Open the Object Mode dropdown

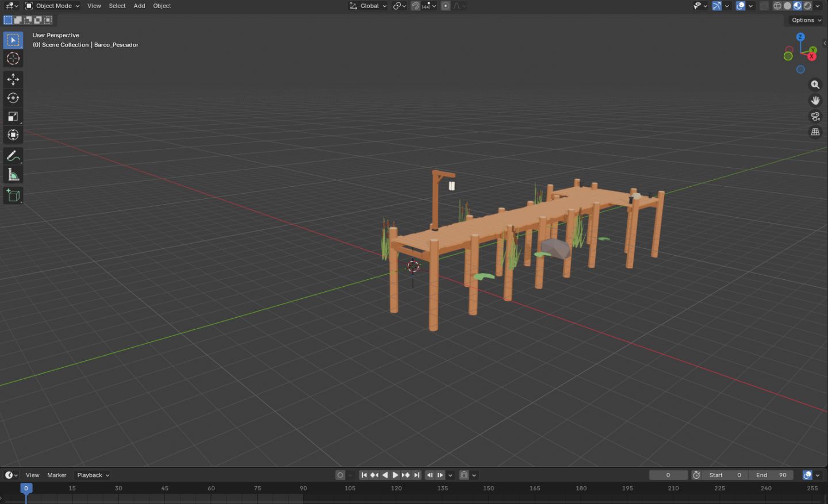pyautogui.click(x=52, y=6)
